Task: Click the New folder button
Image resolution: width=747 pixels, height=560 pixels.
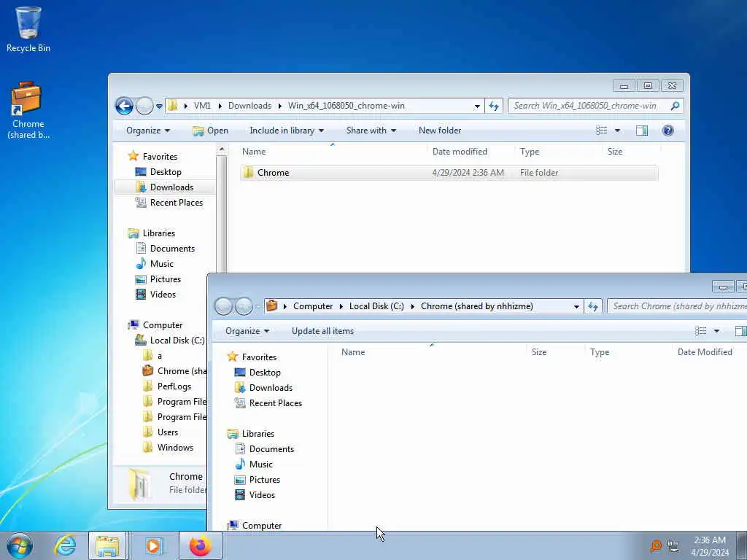Action: (x=440, y=131)
